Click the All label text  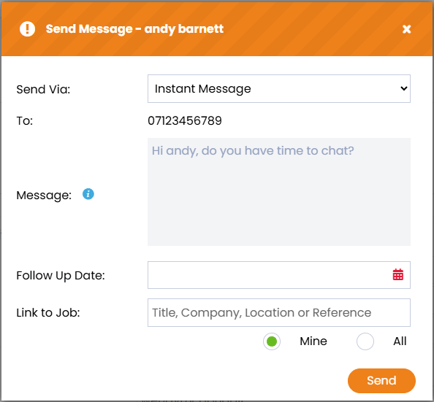pos(400,341)
